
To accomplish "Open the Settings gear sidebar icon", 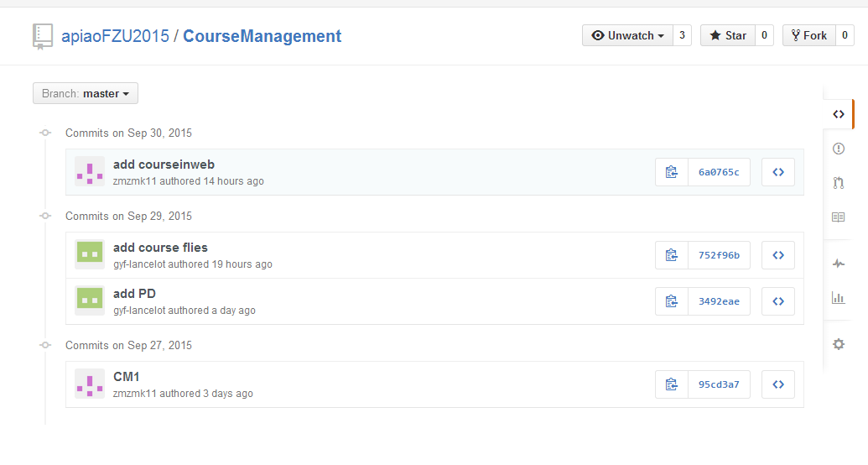I will click(x=839, y=344).
